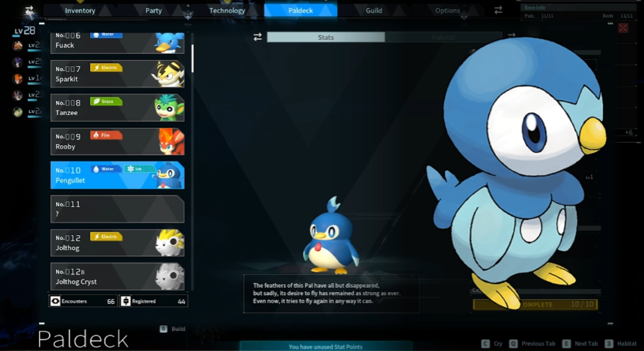Image resolution: width=644 pixels, height=351 pixels.
Task: Open the Technology tab
Action: click(x=227, y=11)
